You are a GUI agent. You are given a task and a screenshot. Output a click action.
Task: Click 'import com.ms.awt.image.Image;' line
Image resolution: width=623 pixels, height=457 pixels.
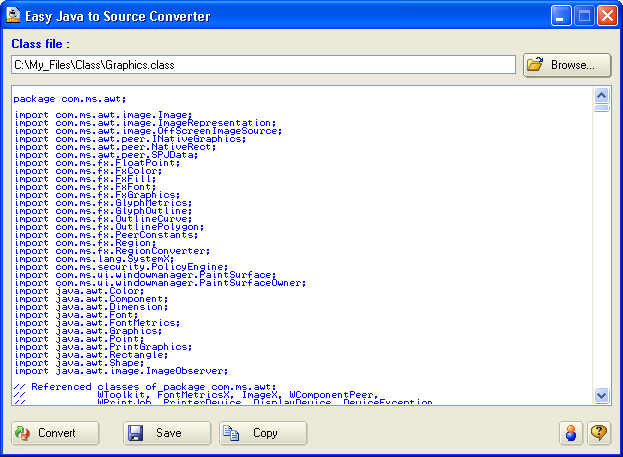tap(103, 115)
